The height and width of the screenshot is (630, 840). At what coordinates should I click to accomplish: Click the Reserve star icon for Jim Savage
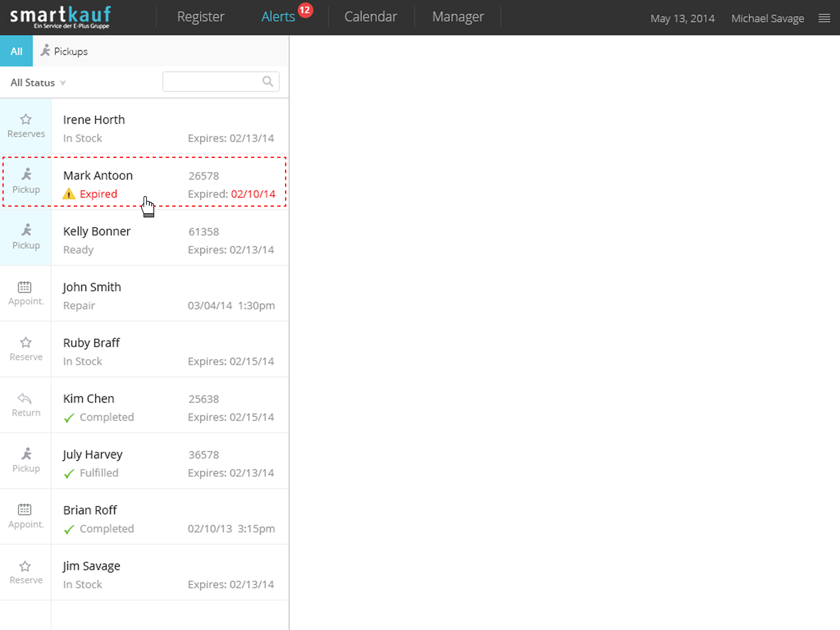click(x=25, y=566)
